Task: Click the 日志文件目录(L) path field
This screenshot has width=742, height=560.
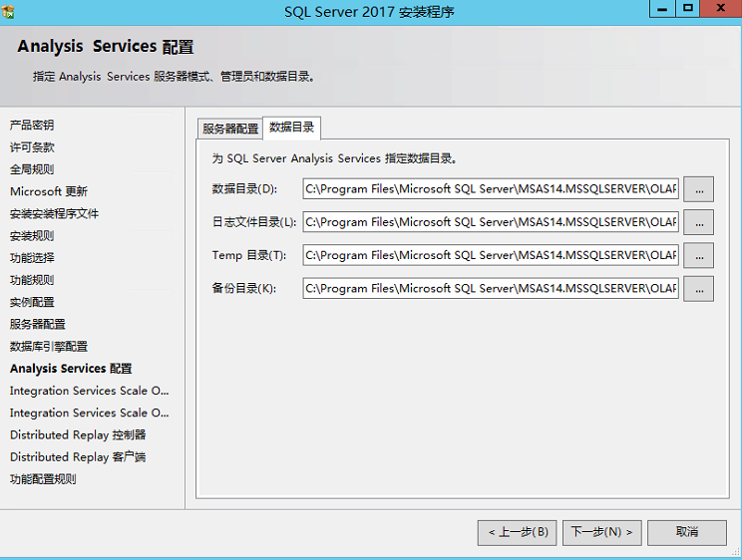Action: coord(491,222)
